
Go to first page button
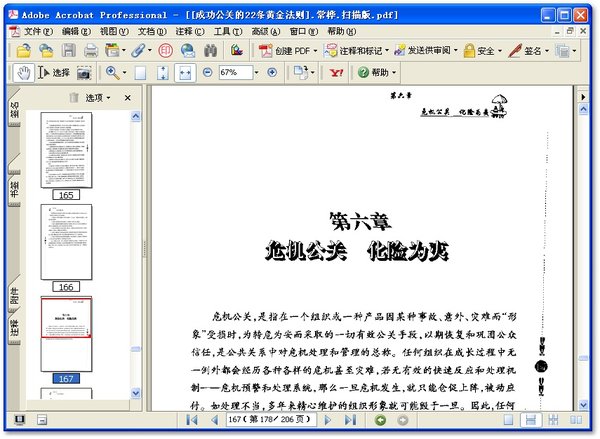pos(192,420)
